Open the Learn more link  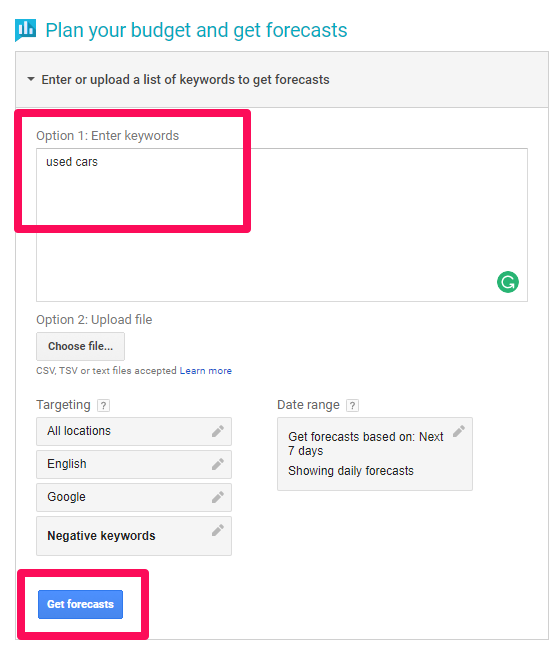[x=205, y=371]
